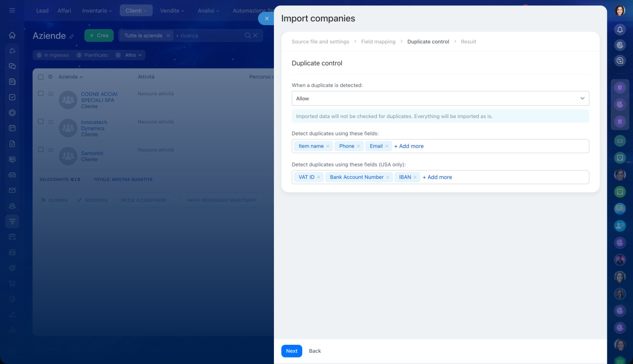
Task: Click the hamburger menu icon
Action: click(12, 10)
